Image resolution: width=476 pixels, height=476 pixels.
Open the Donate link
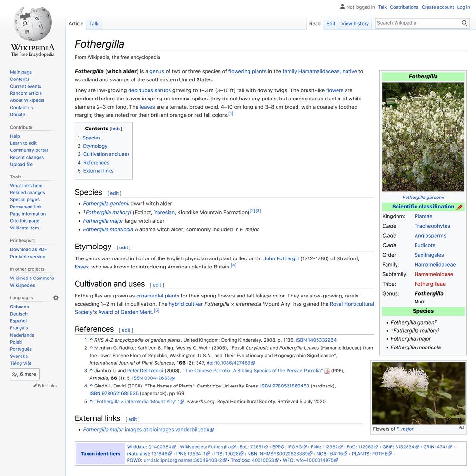[x=18, y=115]
